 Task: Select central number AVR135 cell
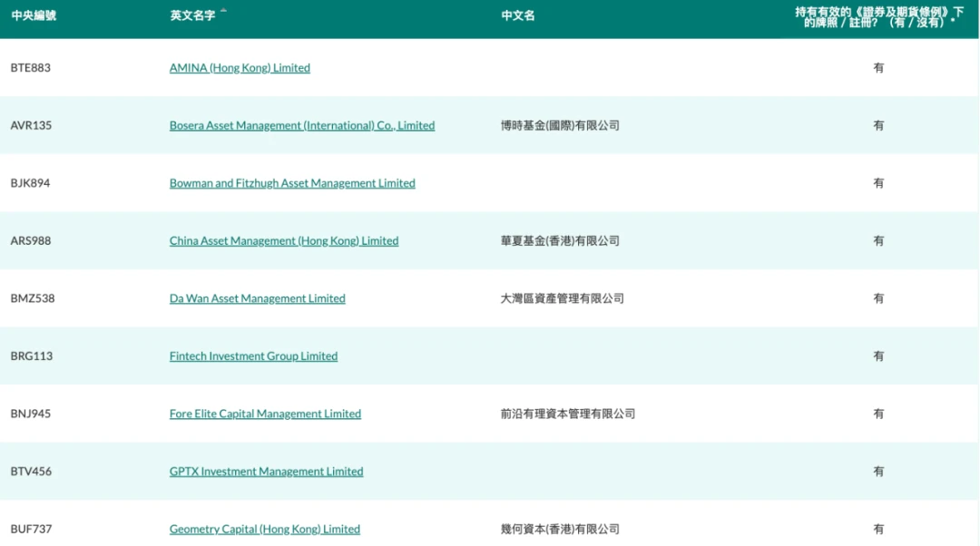31,126
